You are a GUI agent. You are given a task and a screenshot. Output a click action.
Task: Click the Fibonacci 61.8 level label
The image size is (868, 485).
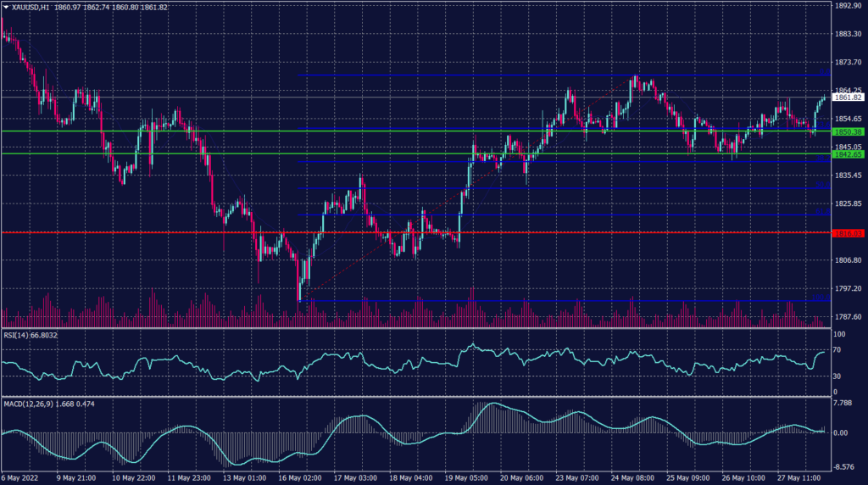[821, 211]
